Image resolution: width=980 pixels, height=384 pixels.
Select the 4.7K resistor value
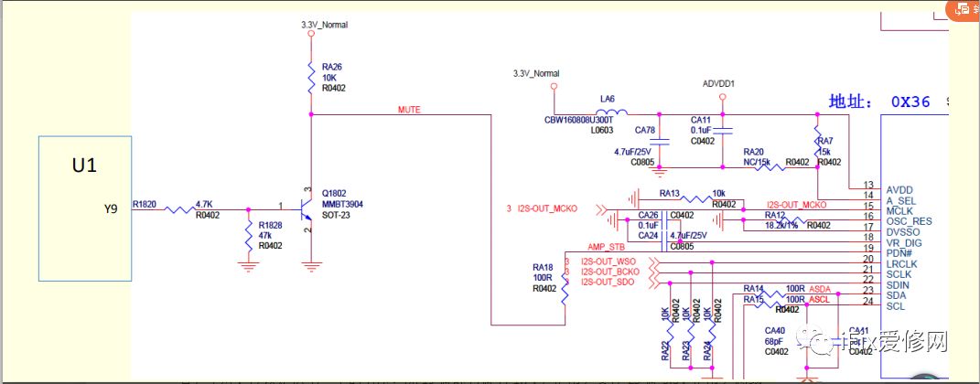click(x=204, y=204)
